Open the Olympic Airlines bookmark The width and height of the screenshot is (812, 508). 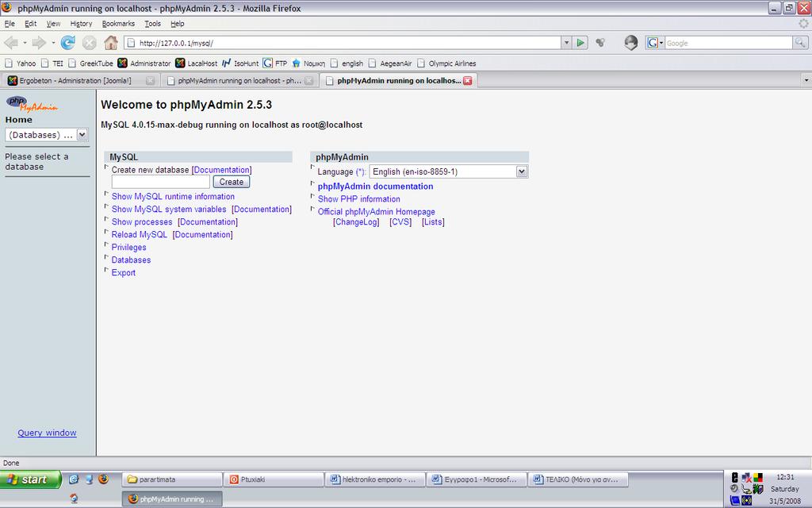pyautogui.click(x=446, y=63)
